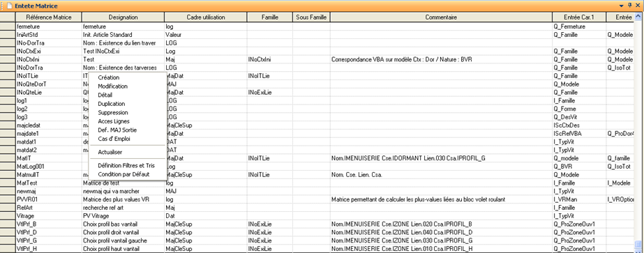The image size is (644, 253).
Task: Select the INoQteLie reference cell
Action: [49, 92]
